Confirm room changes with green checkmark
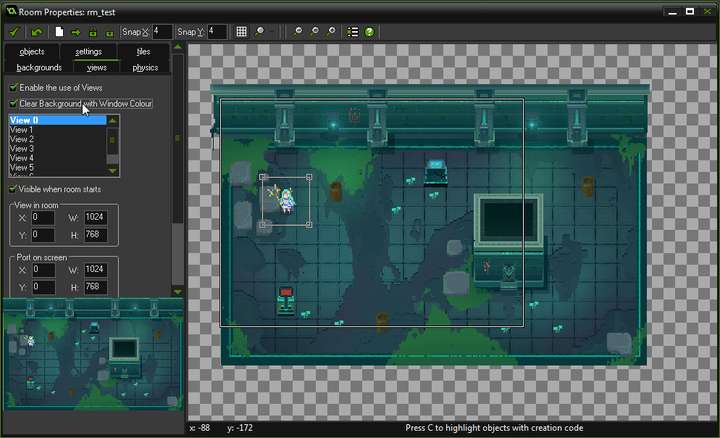 pos(14,32)
